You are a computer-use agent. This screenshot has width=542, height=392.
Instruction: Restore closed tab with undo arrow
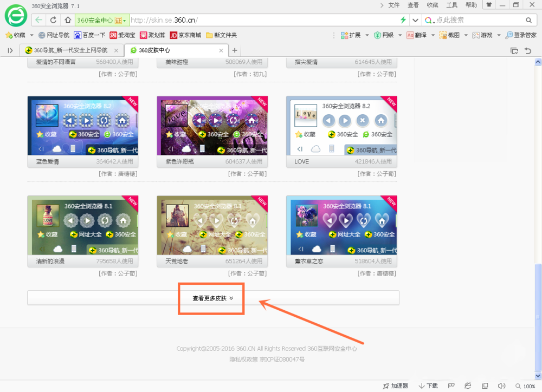pos(528,51)
